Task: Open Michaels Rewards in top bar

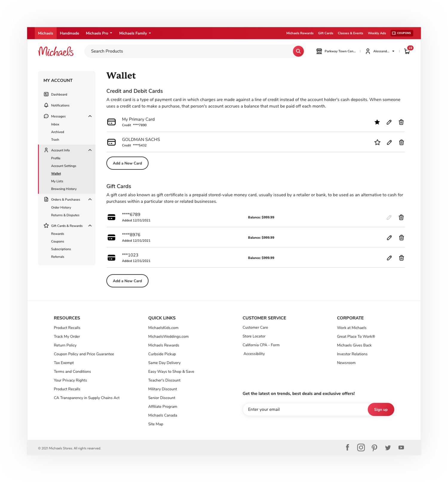Action: pyautogui.click(x=300, y=33)
